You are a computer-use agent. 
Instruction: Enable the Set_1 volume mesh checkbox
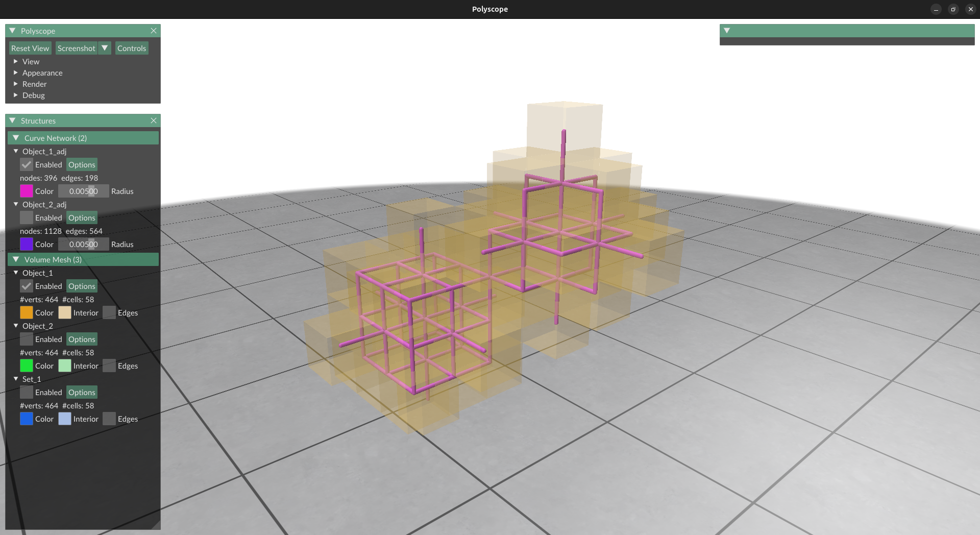[27, 392]
